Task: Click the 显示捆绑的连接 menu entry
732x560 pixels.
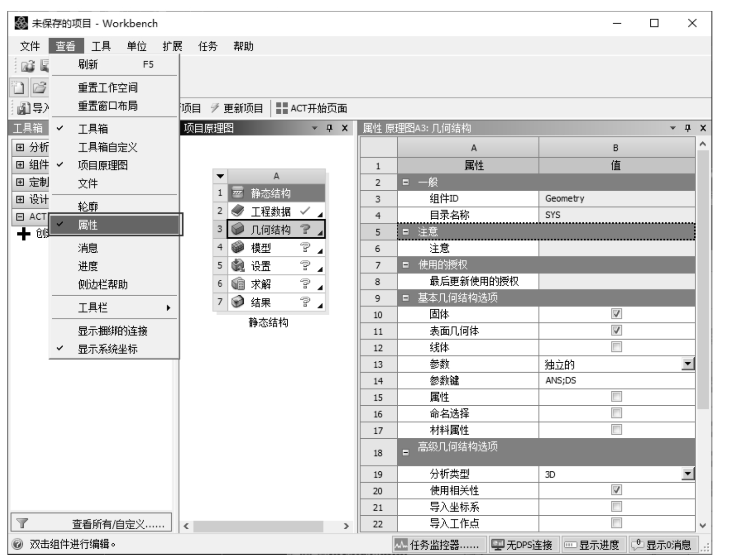Action: click(114, 331)
